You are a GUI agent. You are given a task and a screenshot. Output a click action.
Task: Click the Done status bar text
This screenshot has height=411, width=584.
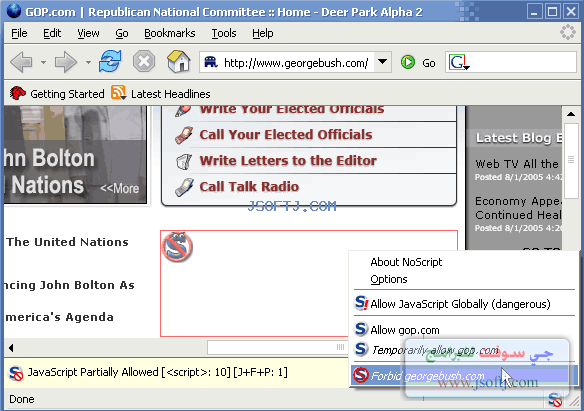point(22,399)
